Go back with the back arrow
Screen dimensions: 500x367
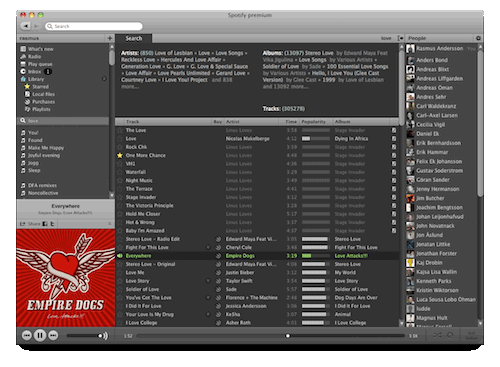tap(26, 26)
